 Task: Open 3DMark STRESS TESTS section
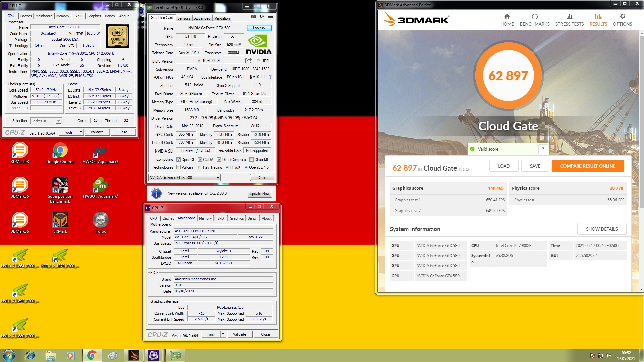pyautogui.click(x=570, y=20)
